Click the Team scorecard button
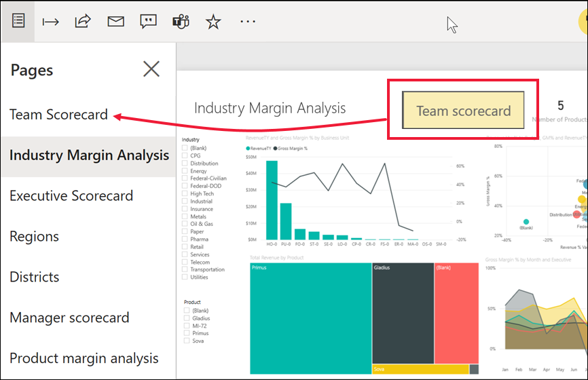This screenshot has width=588, height=380. (x=463, y=110)
